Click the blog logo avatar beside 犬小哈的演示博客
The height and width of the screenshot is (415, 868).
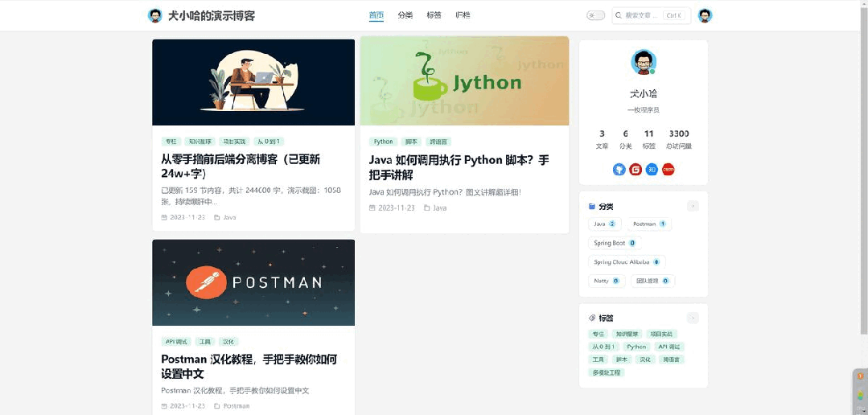pos(155,15)
